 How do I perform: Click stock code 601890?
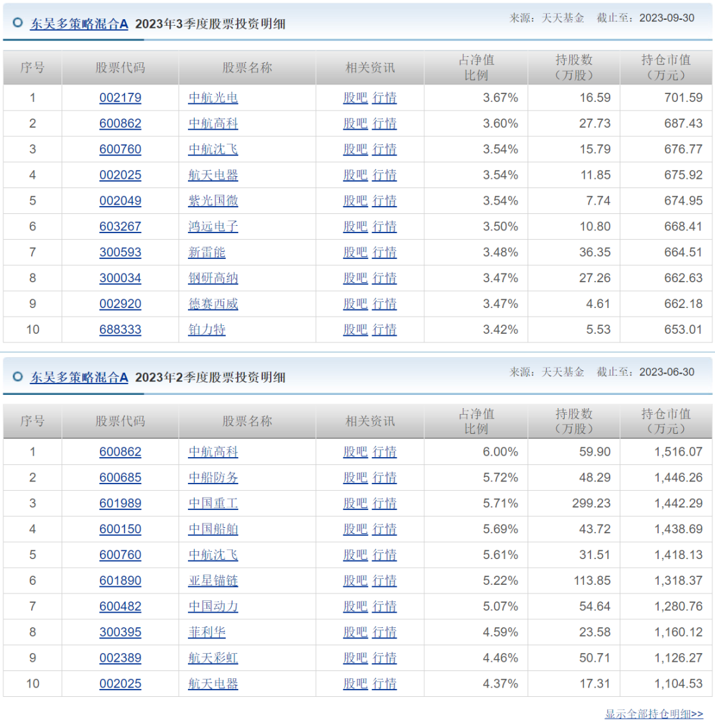pyautogui.click(x=120, y=581)
